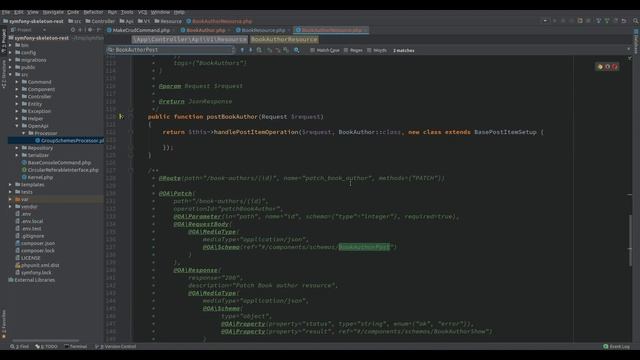Expand the bin folder
The image size is (640, 360).
10,45
